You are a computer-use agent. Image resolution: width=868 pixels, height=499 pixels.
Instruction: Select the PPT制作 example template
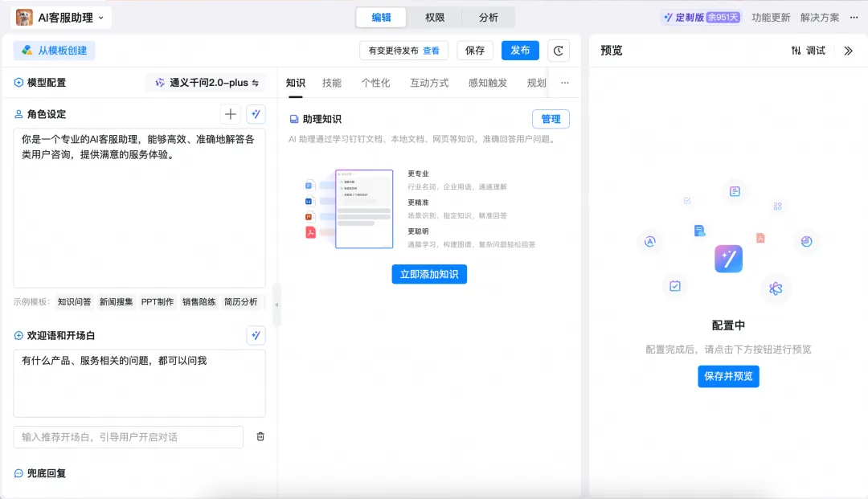[x=158, y=302]
